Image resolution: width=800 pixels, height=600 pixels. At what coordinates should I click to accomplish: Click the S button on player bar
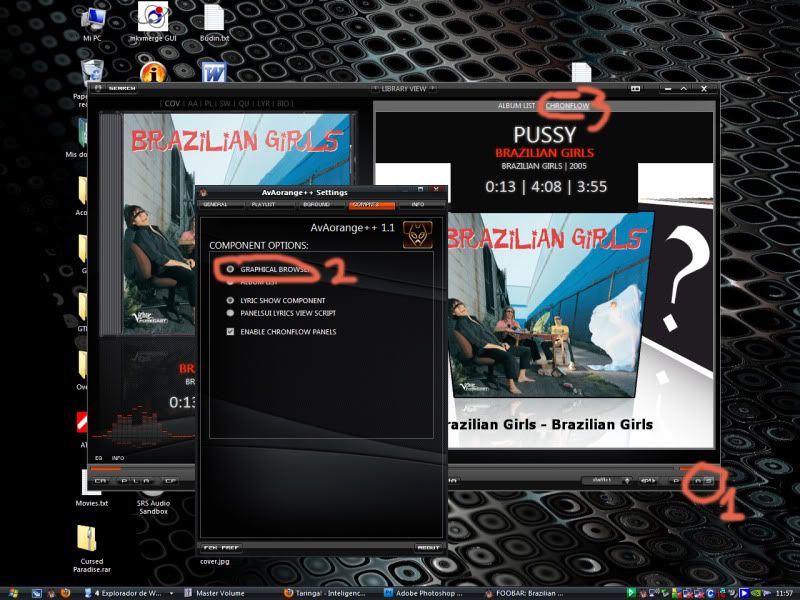(x=708, y=481)
